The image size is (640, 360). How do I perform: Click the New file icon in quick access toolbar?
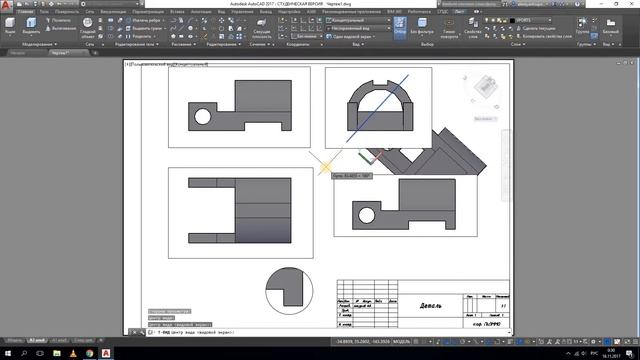pyautogui.click(x=19, y=4)
